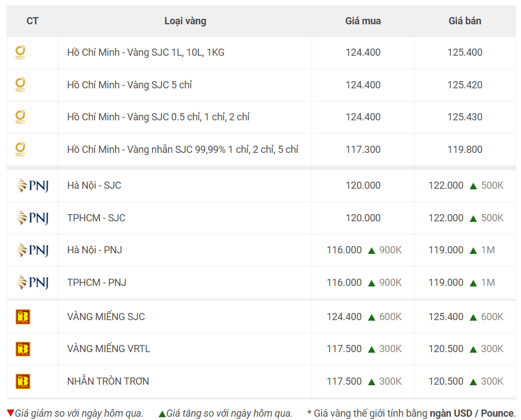Select the Giá bán column header
This screenshot has width=521, height=420.
tap(465, 21)
